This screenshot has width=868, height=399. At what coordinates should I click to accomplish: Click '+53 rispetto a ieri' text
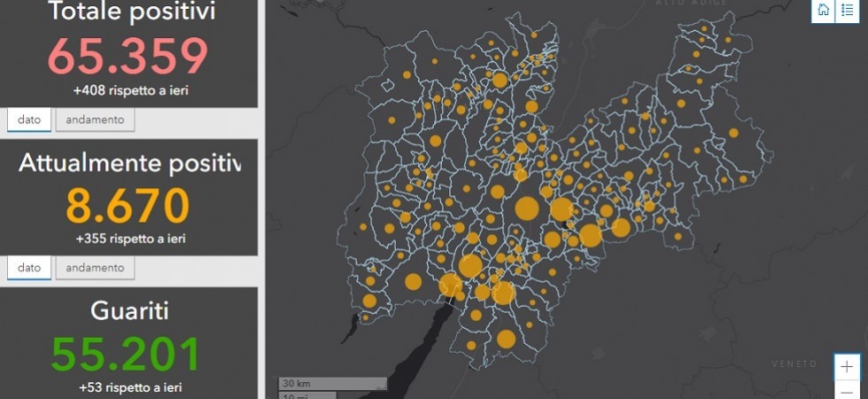(131, 387)
